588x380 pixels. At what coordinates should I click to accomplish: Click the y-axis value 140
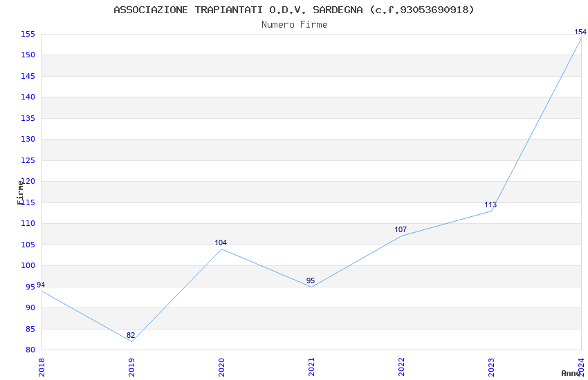(28, 97)
